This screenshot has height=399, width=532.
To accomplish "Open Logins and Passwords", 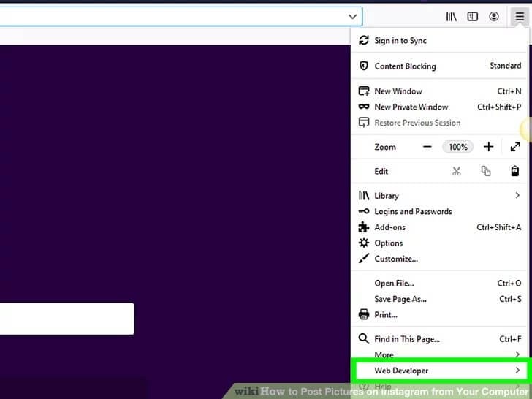I will coord(440,211).
